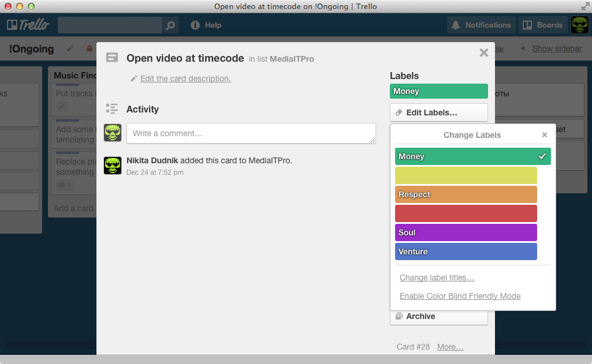Click the Edit Labels button
This screenshot has height=364, width=592.
tap(438, 112)
